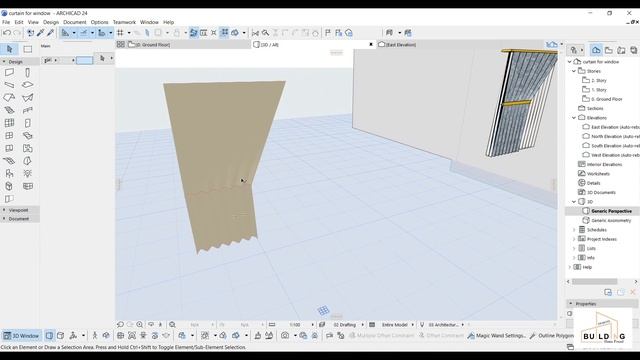This screenshot has height=360, width=640.
Task: Activate the Arrow selection tool
Action: (9, 49)
